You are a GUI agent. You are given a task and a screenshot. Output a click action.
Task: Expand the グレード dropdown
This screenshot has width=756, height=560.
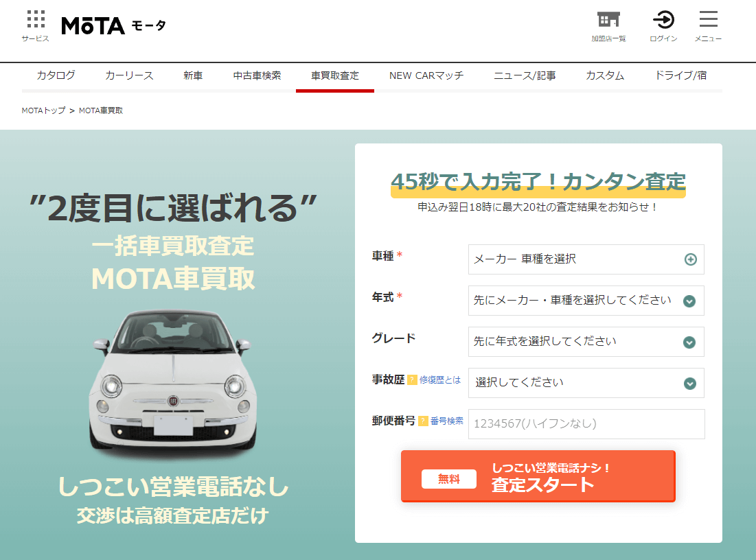pyautogui.click(x=586, y=342)
